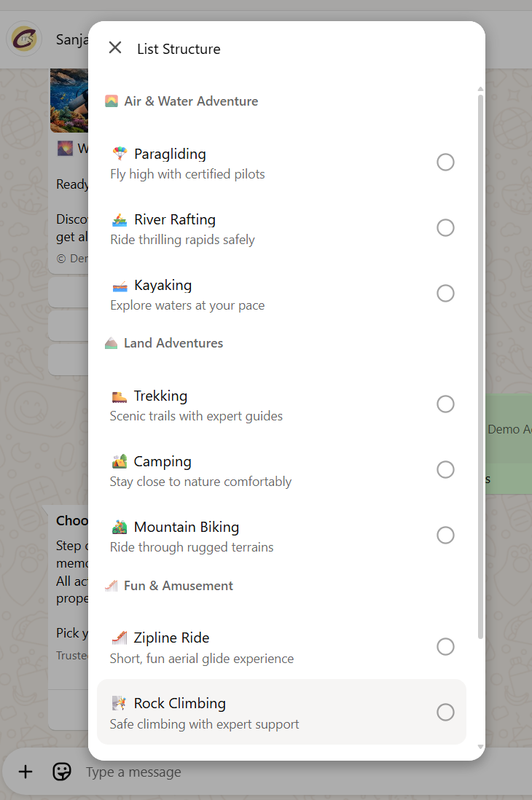The width and height of the screenshot is (532, 800).
Task: Click the Kayaking item title
Action: click(163, 285)
